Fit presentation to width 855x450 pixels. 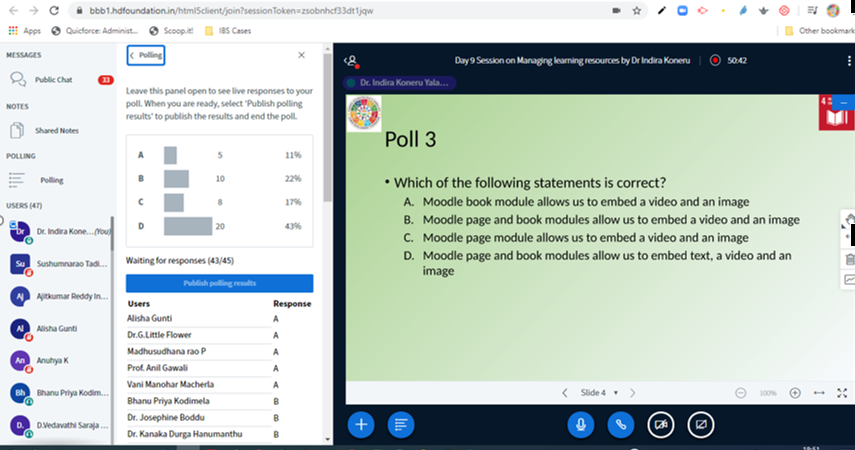pyautogui.click(x=819, y=393)
